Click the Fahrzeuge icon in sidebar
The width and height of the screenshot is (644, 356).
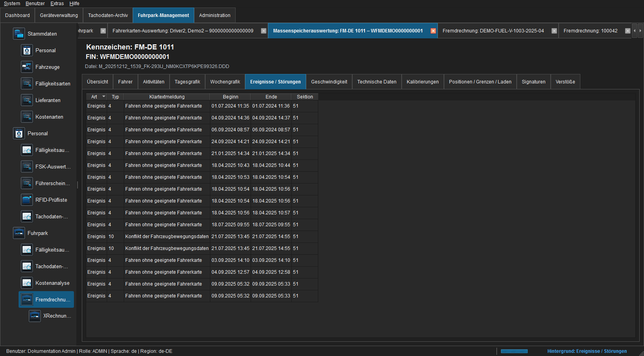[27, 67]
